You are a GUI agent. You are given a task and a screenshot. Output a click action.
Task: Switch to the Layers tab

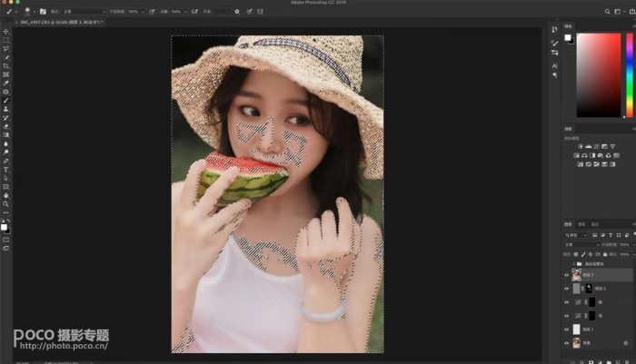coord(568,224)
